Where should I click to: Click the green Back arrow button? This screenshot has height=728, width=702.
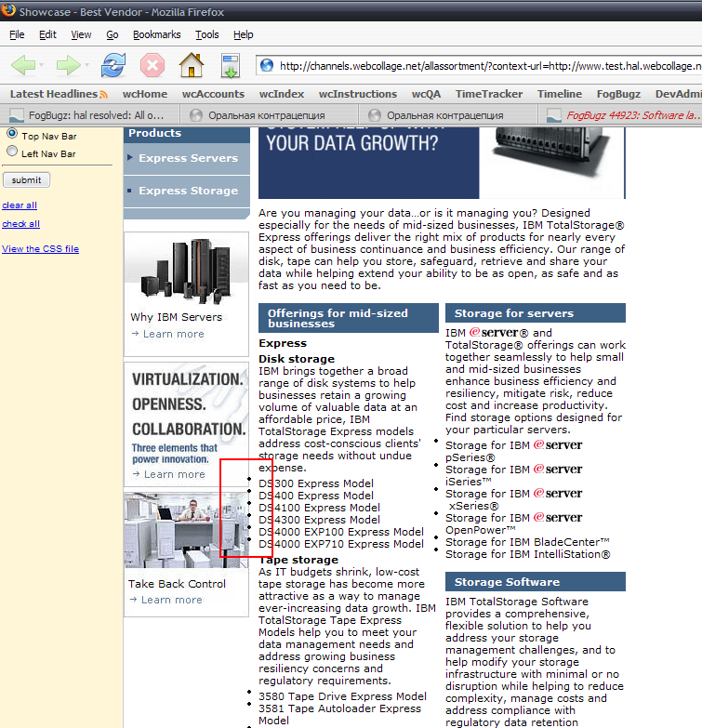[22, 65]
